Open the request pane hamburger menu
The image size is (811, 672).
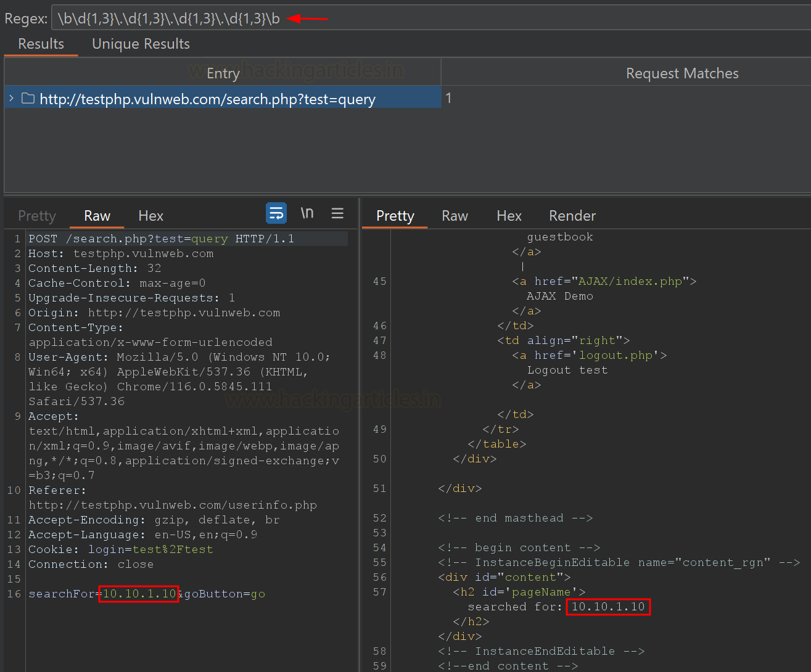pyautogui.click(x=337, y=213)
